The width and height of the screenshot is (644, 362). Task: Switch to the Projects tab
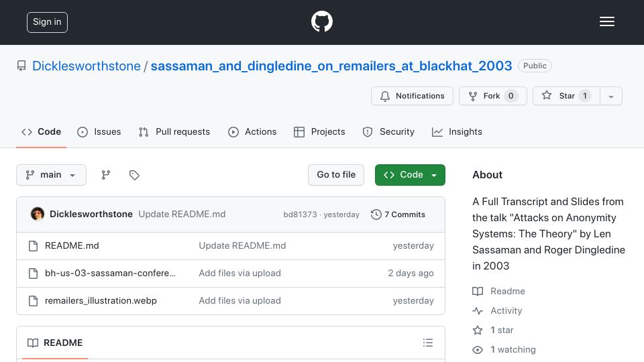[319, 132]
